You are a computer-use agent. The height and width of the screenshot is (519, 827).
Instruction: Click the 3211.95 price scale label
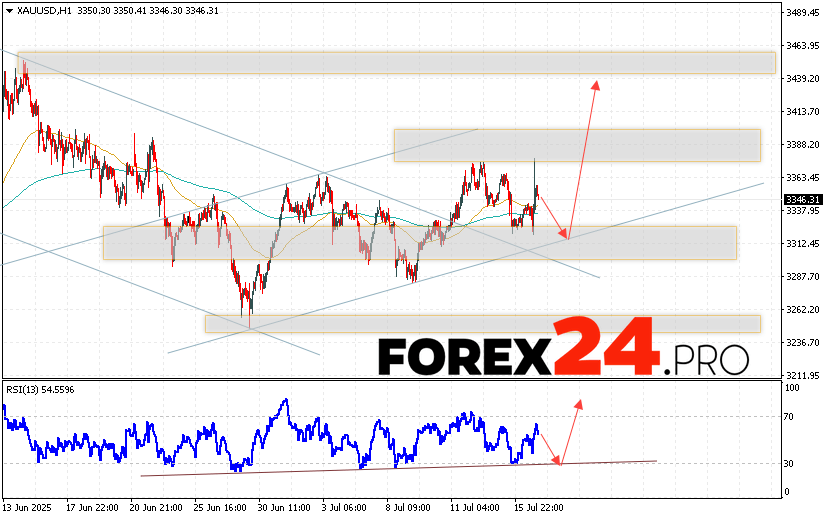801,375
